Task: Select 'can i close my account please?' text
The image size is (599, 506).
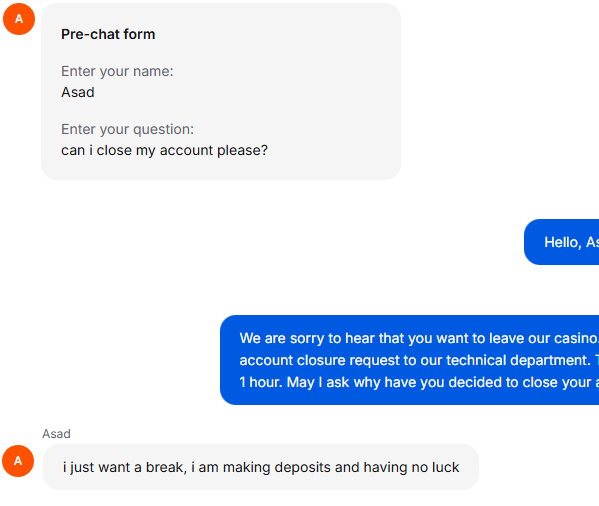Action: (165, 150)
